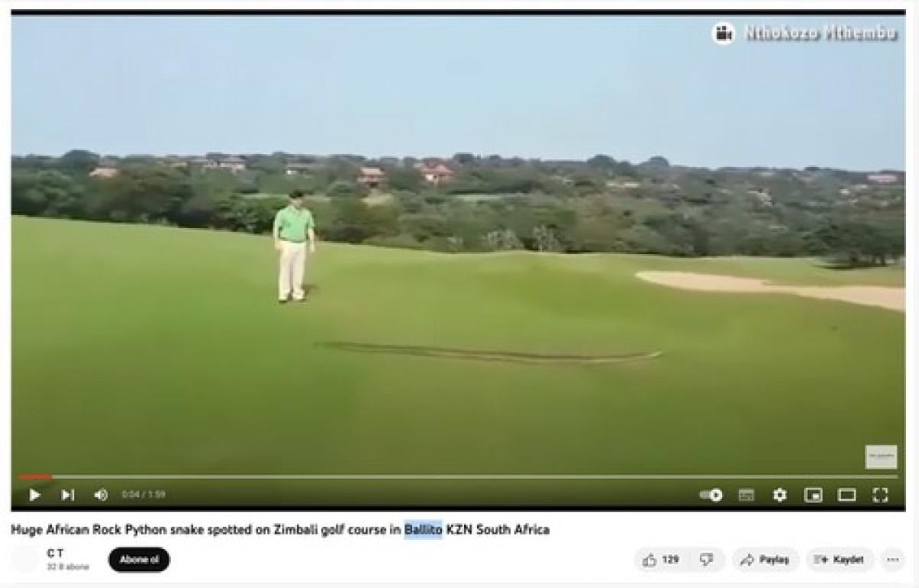Screen dimensions: 919x588
Task: Enter fullscreen mode
Action: click(x=881, y=495)
